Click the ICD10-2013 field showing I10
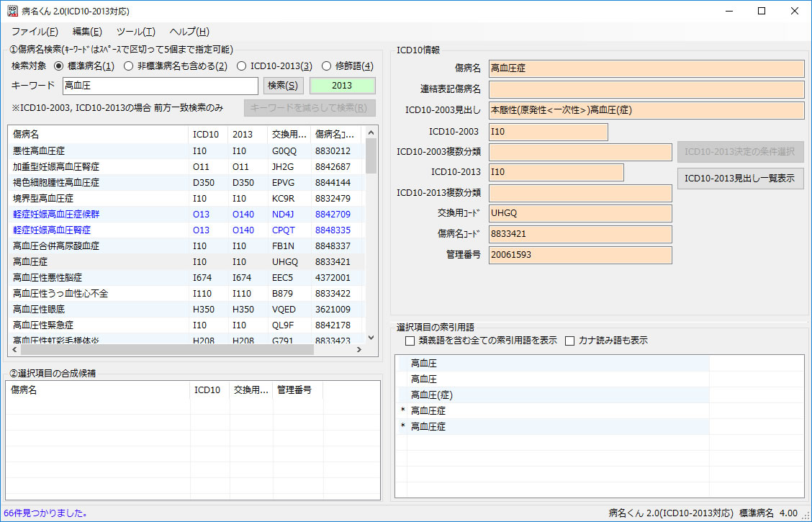This screenshot has height=522, width=812. [556, 172]
